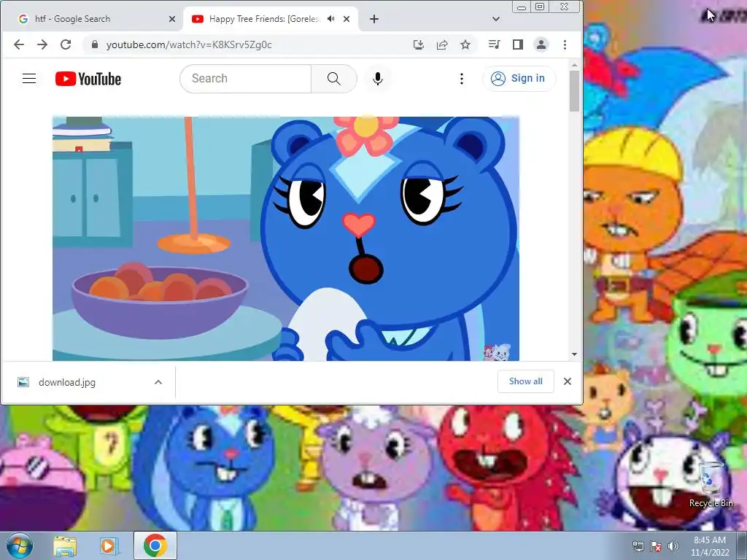The width and height of the screenshot is (747, 560).
Task: Click the scrollbar down arrow
Action: coord(574,354)
